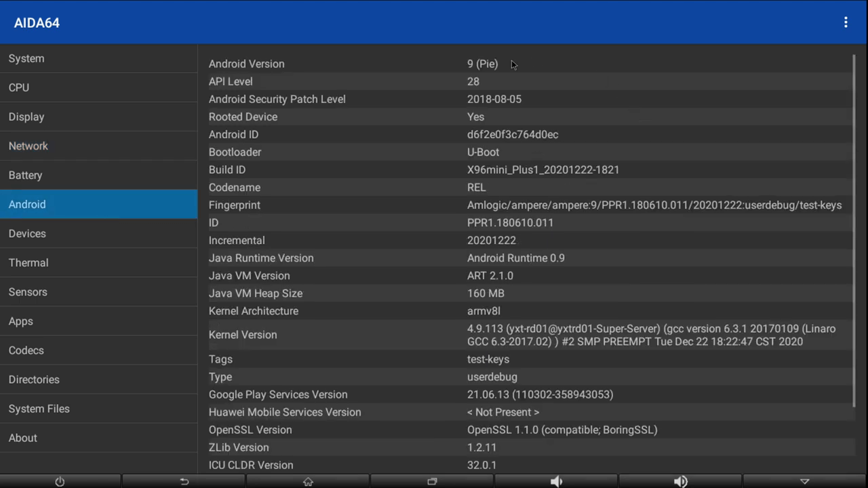The image size is (868, 488).
Task: Select the Rooted Device row label
Action: click(x=243, y=117)
